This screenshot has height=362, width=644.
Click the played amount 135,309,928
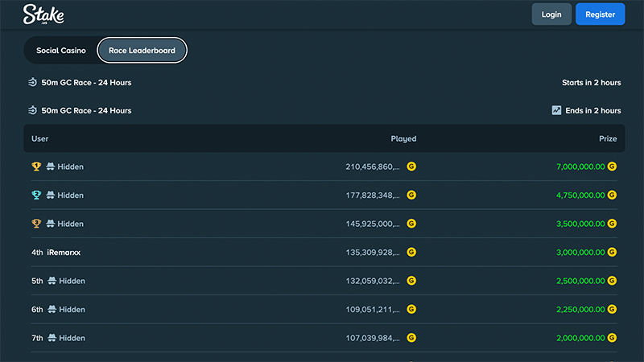coord(373,253)
